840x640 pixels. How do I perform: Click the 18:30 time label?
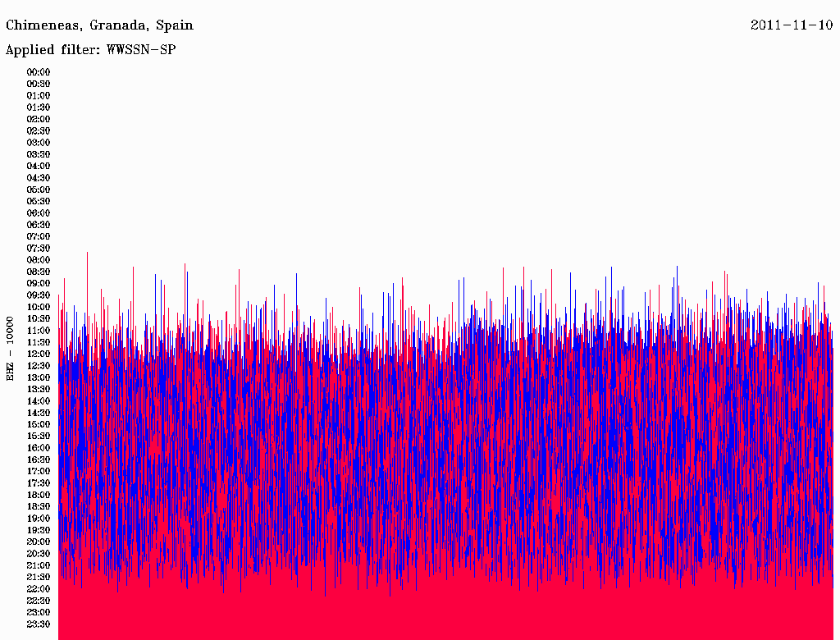pos(39,506)
